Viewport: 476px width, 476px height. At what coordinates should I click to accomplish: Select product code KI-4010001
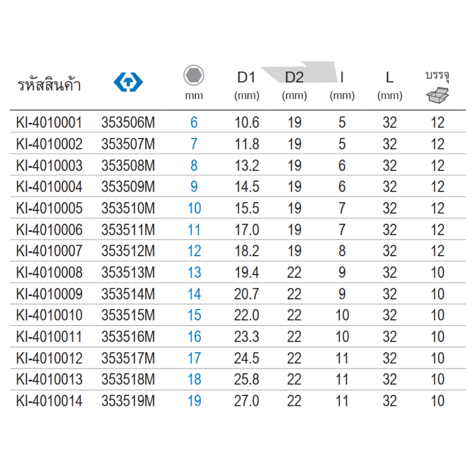click(x=49, y=123)
